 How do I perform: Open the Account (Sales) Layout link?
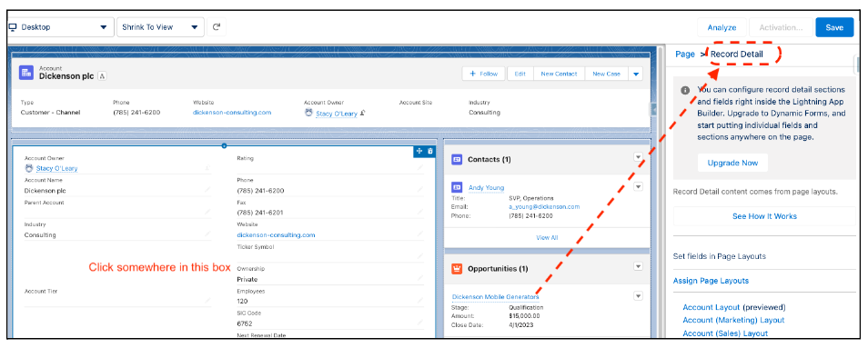pos(725,333)
